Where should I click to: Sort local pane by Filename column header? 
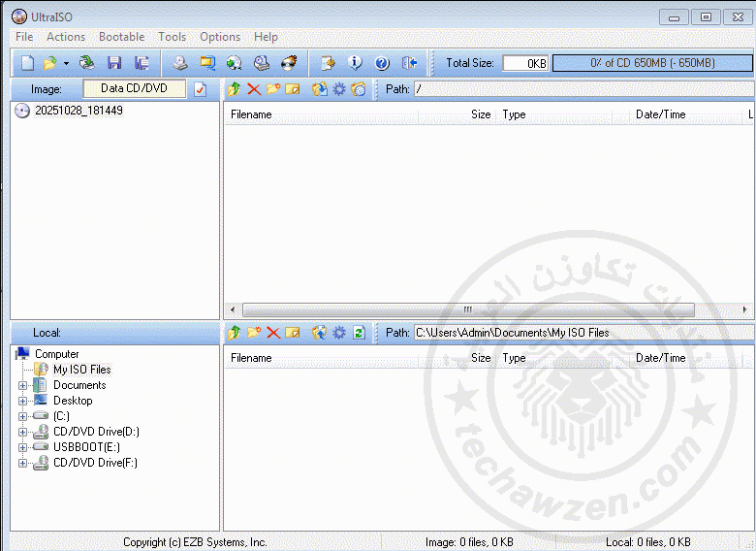click(321, 358)
